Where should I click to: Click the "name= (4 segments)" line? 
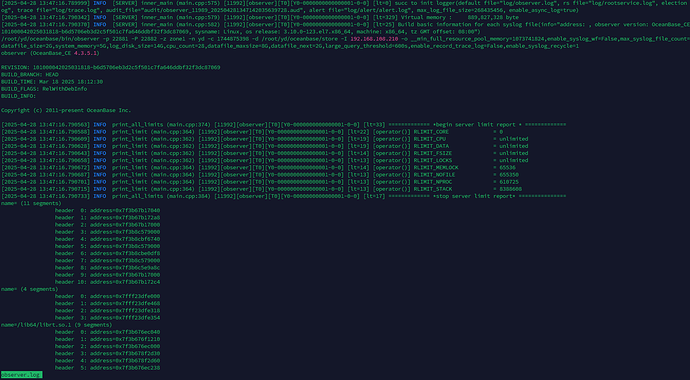29,289
